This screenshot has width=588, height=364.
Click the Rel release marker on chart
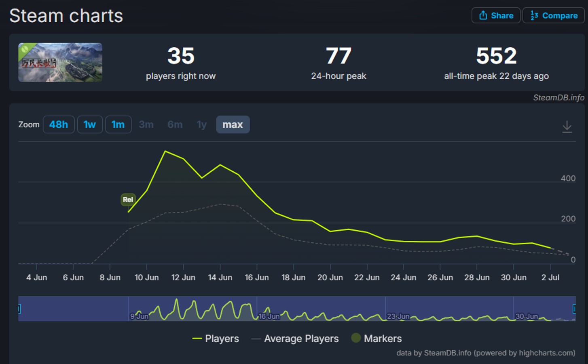128,200
